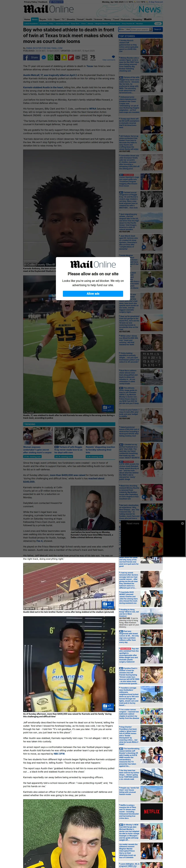Open the Prince Harry sub-navigation link
This screenshot has height=868, width=186.
115,24
